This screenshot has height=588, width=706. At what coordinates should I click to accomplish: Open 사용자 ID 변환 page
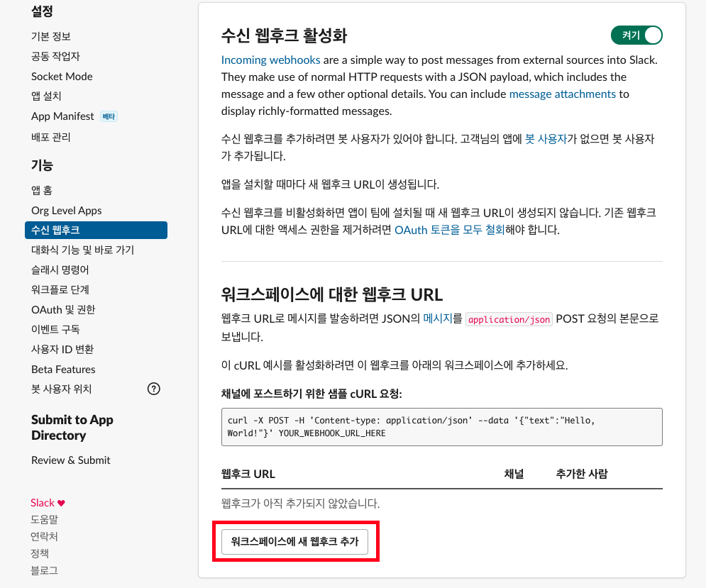click(x=62, y=350)
